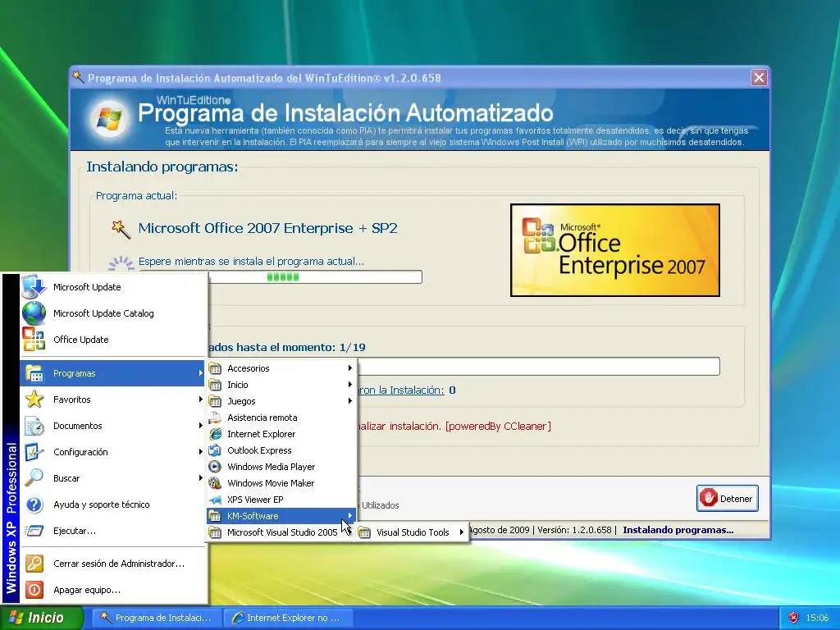Click the current program installation progress bar
Image resolution: width=840 pixels, height=630 pixels.
(x=315, y=277)
